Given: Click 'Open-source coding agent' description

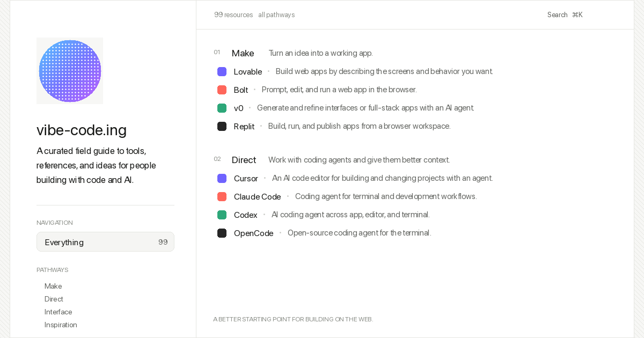Looking at the screenshot, I should [x=359, y=233].
